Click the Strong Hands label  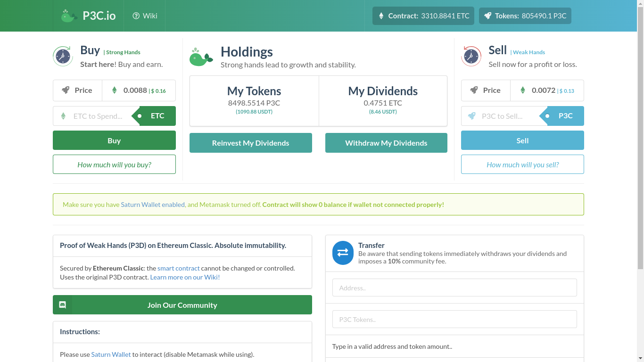[x=123, y=52]
